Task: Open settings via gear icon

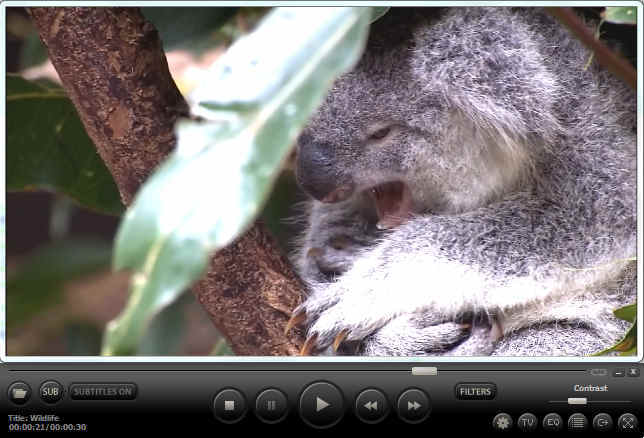Action: [502, 422]
